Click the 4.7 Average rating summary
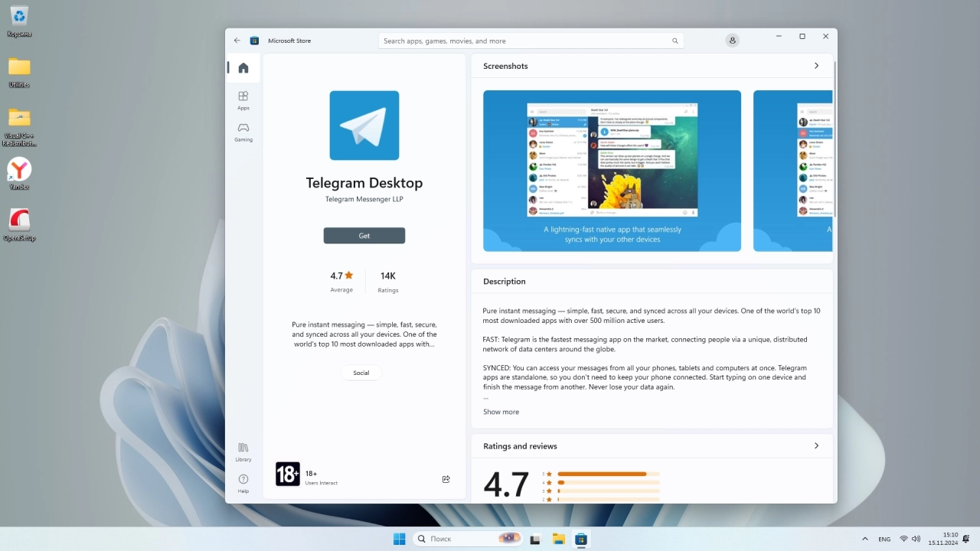Viewport: 980px width, 551px height. (x=341, y=281)
